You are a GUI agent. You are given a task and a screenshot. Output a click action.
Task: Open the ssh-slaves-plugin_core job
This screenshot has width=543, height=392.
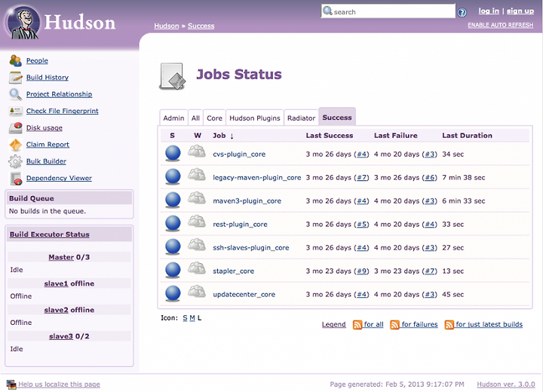pos(250,247)
